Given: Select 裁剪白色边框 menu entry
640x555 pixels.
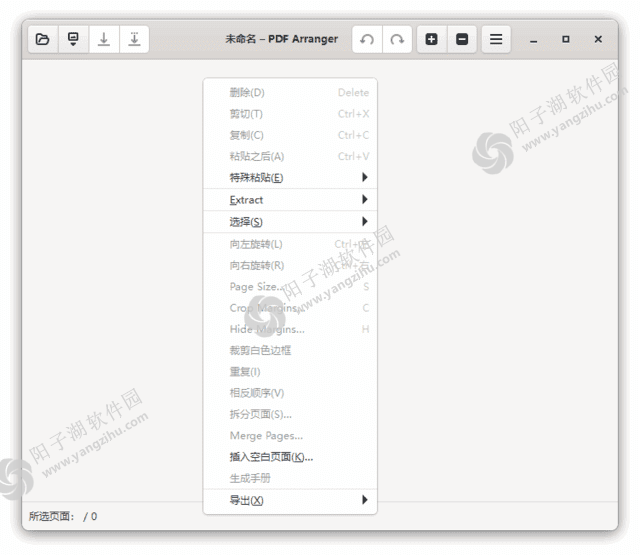Looking at the screenshot, I should coord(290,350).
